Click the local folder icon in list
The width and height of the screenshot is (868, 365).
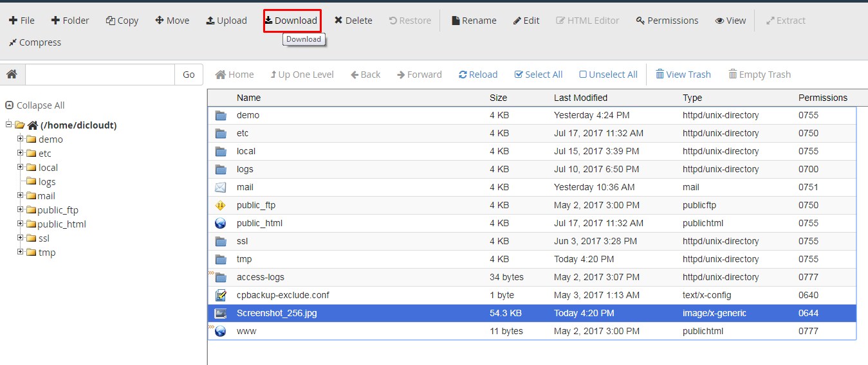tap(221, 152)
